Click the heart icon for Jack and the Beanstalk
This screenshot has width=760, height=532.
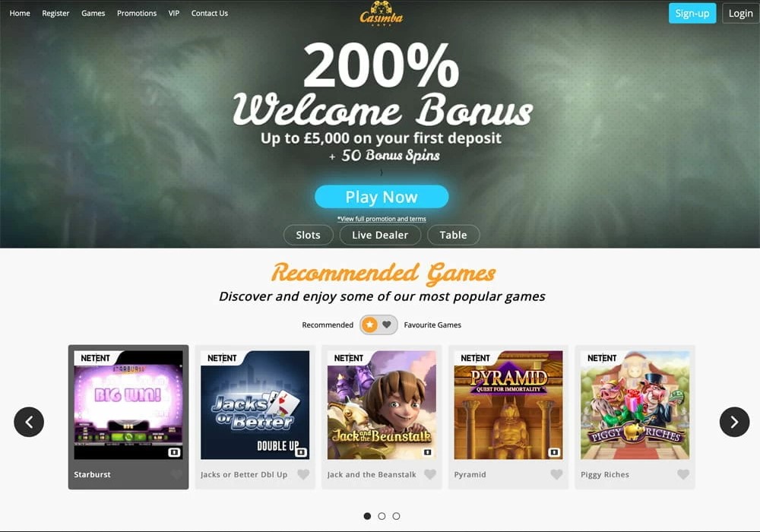coord(430,474)
